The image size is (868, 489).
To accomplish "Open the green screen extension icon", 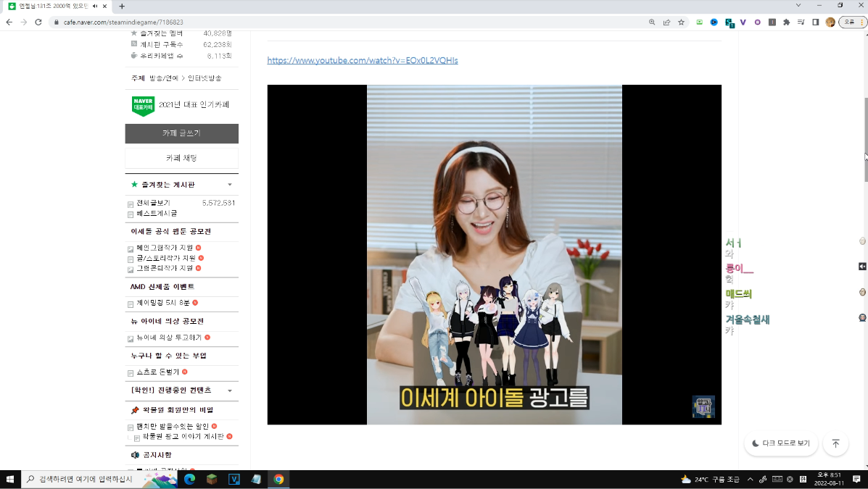I will click(x=700, y=22).
